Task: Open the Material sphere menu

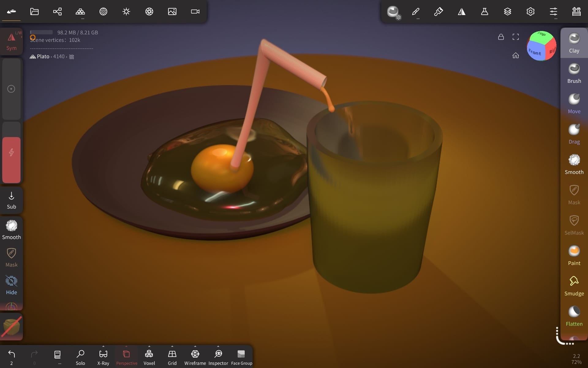Action: pos(103,12)
